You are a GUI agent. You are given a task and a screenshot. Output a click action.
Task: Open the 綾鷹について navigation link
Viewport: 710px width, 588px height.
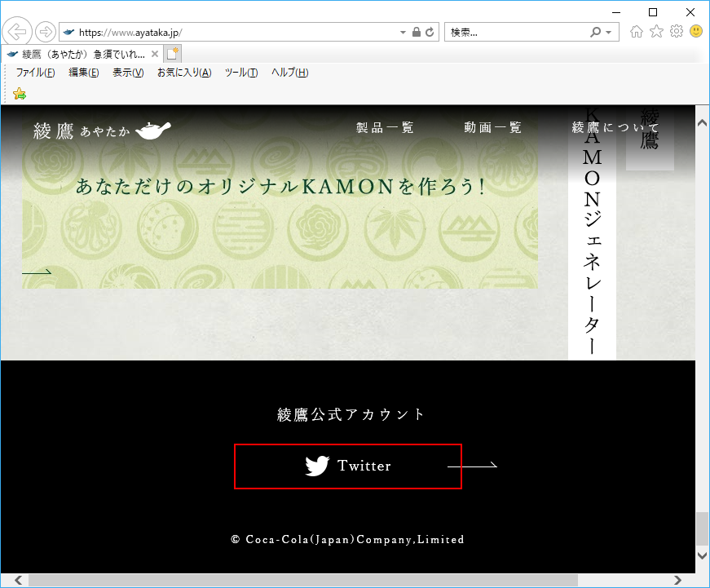615,127
